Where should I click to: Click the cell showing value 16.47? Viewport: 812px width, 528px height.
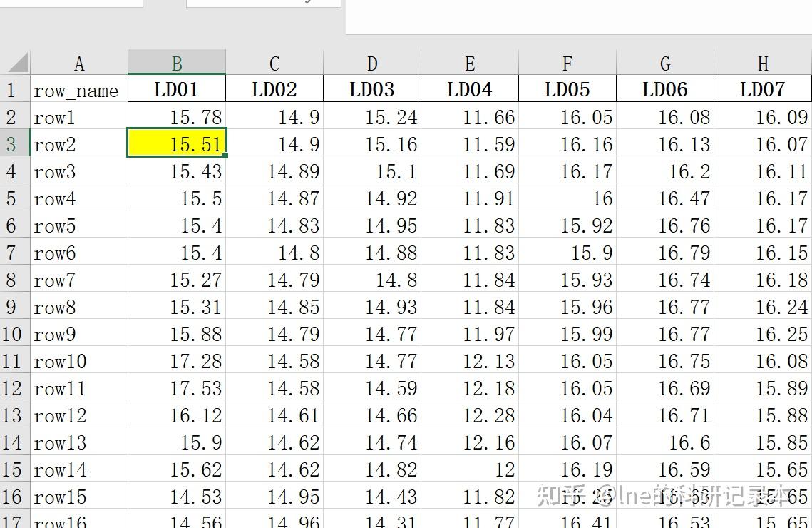tap(664, 198)
